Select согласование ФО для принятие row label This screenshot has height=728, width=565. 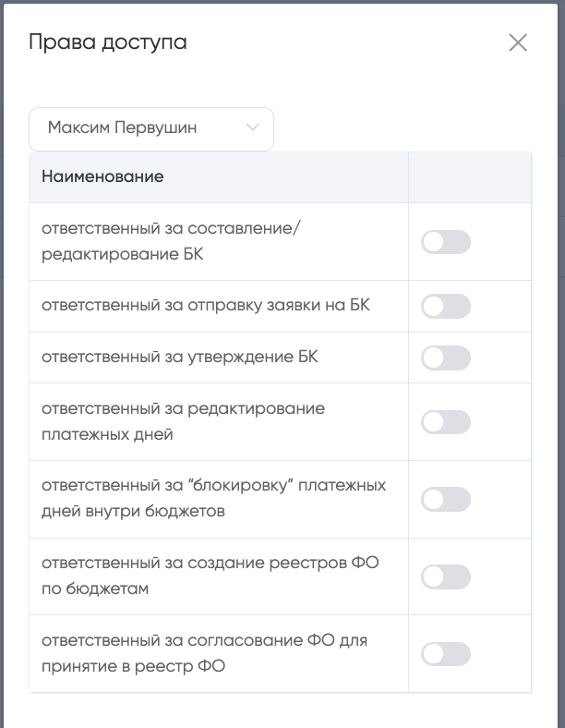coord(204,653)
